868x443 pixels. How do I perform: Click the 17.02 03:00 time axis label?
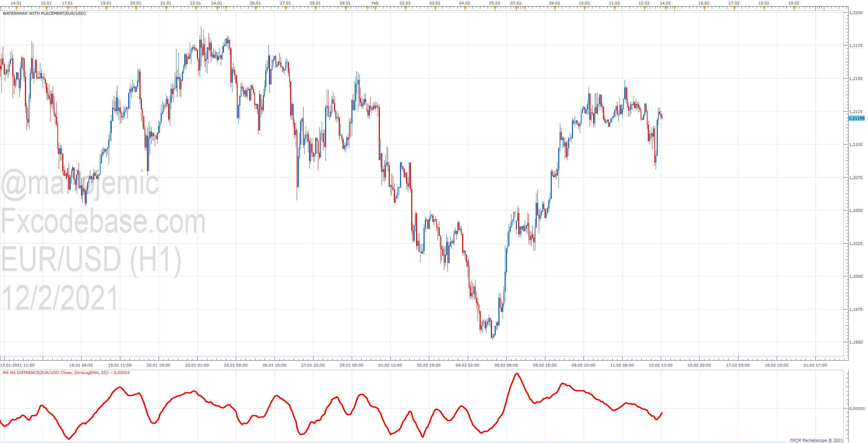(738, 365)
